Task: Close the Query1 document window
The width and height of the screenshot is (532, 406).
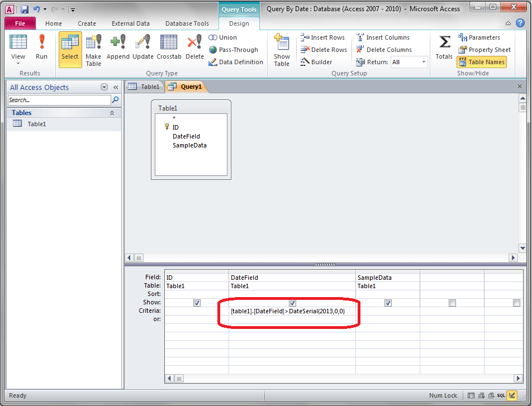Action: [x=520, y=86]
